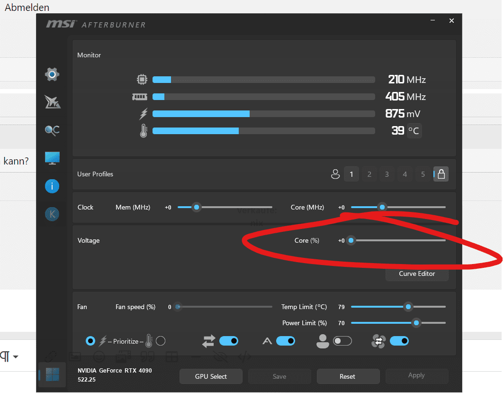Click the linked arrows sync icon
This screenshot has width=504, height=420.
click(x=208, y=341)
